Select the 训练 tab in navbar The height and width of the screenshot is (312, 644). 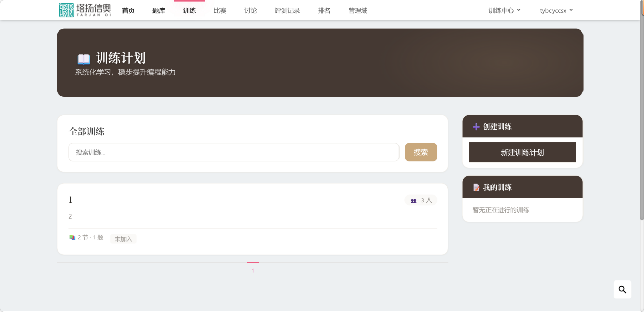189,10
